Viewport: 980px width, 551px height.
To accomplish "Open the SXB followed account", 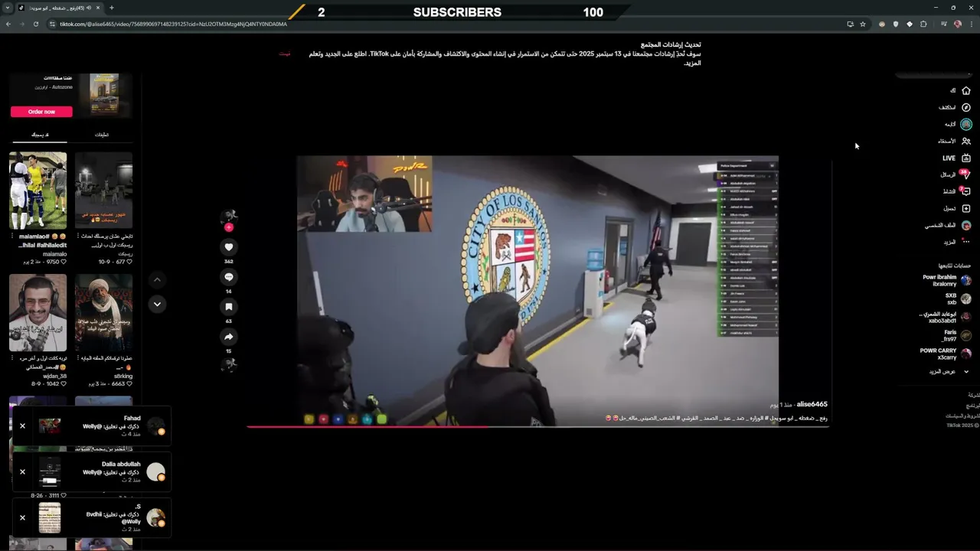I will click(x=957, y=298).
